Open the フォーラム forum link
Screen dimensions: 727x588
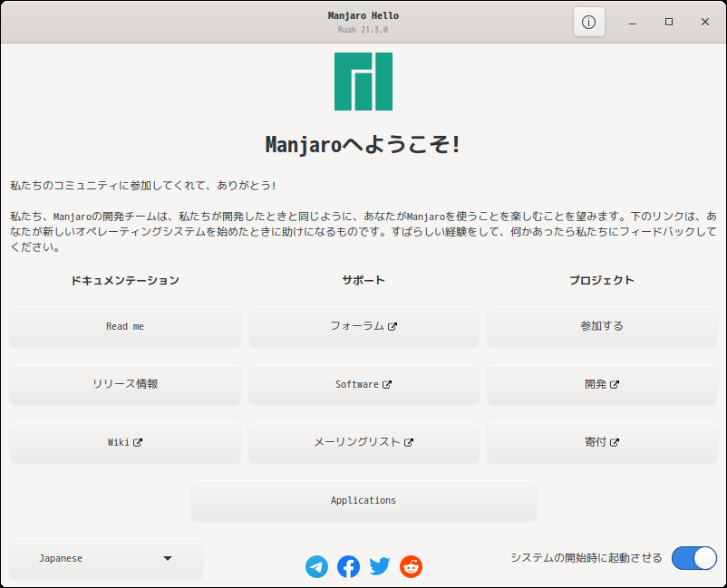363,326
